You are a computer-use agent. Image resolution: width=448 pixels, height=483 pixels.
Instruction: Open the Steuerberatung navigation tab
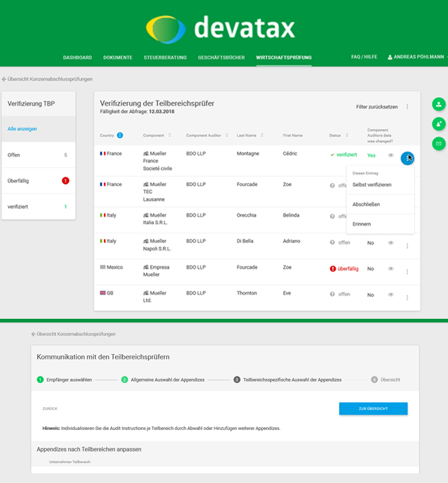[165, 58]
